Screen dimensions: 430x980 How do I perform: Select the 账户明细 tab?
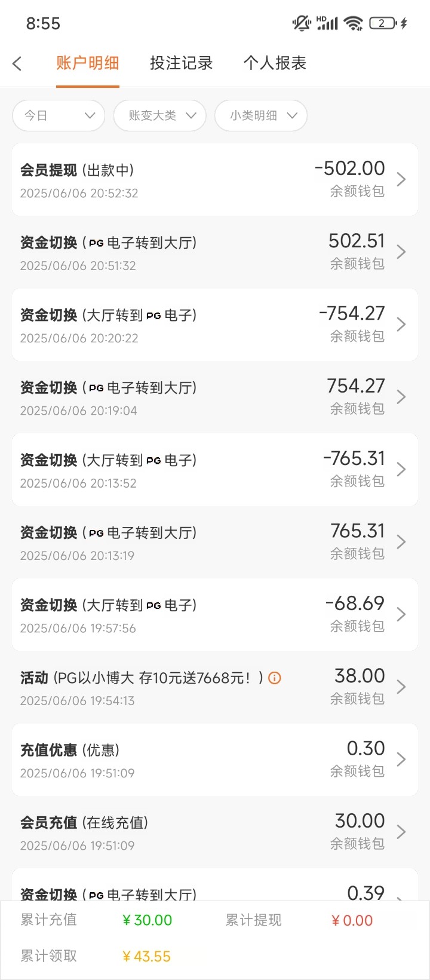click(x=88, y=63)
